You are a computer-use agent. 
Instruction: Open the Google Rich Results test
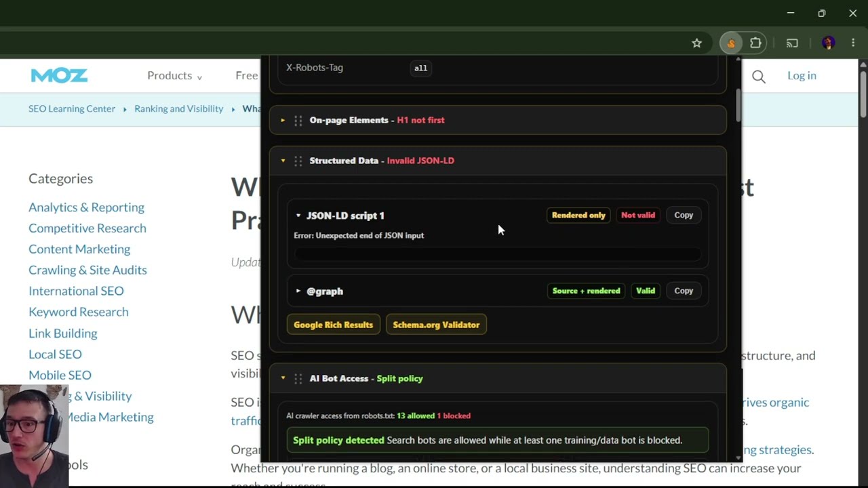(333, 325)
